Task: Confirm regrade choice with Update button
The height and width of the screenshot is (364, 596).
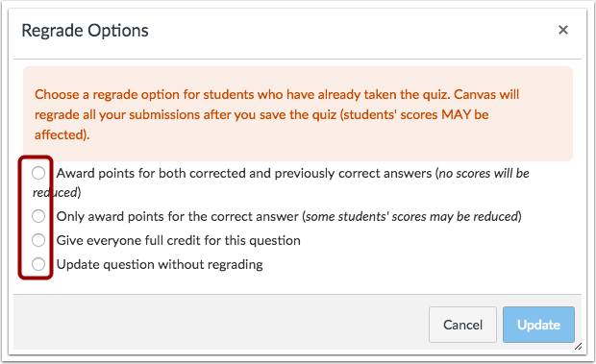Action: (538, 325)
